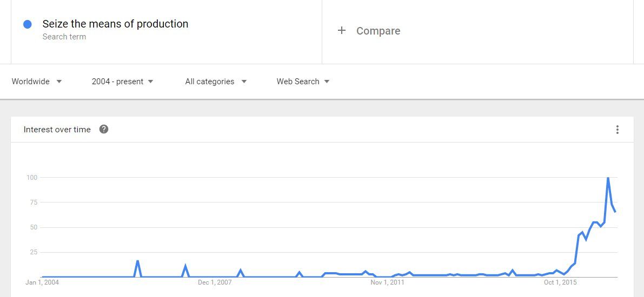The width and height of the screenshot is (644, 297).
Task: Open the All categories dropdown
Action: 216,82
